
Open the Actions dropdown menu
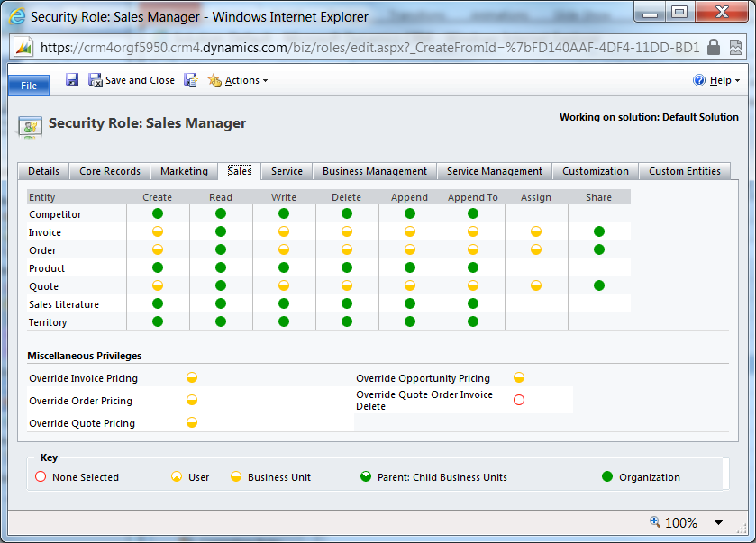tap(238, 80)
